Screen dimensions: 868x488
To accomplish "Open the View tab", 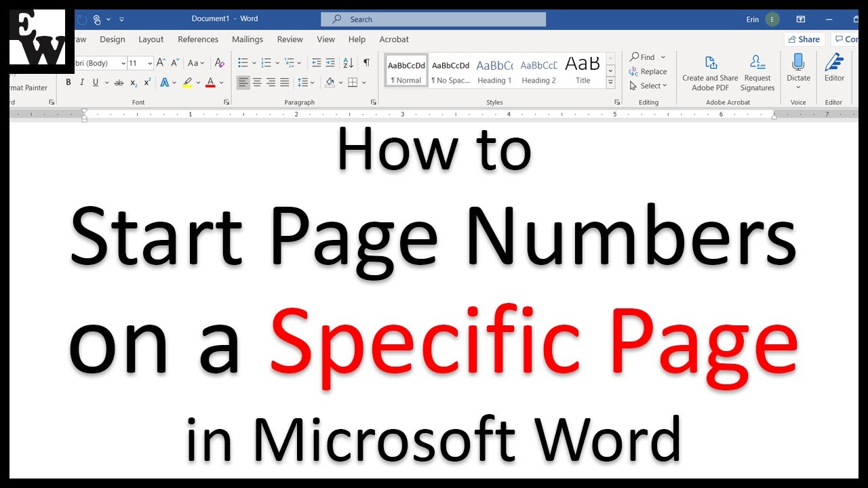I will pyautogui.click(x=326, y=39).
